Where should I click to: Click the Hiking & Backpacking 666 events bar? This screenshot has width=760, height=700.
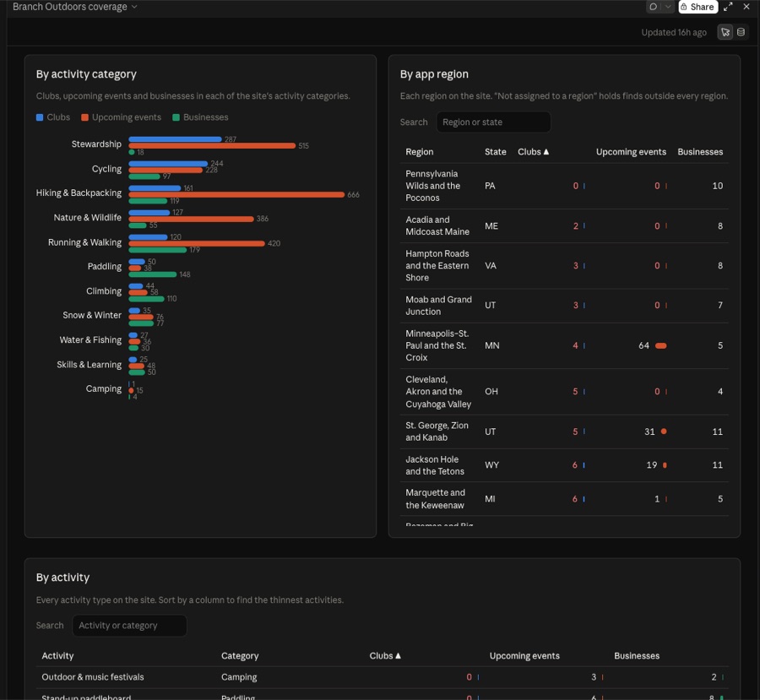point(236,194)
